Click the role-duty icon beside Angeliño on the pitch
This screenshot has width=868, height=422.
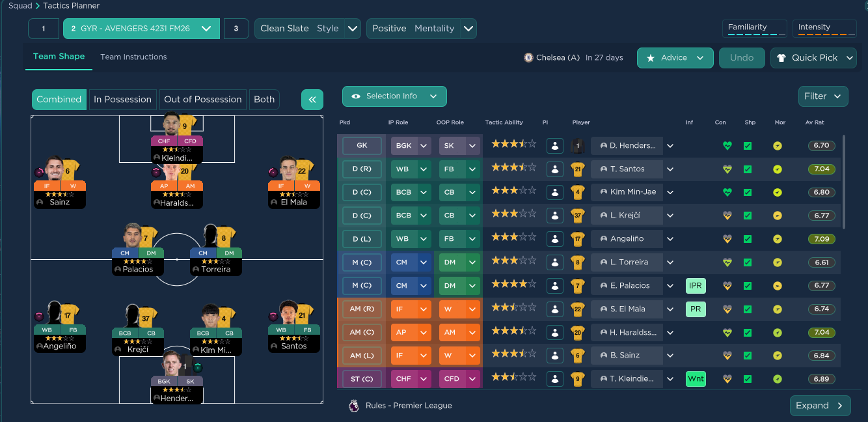pos(40,316)
